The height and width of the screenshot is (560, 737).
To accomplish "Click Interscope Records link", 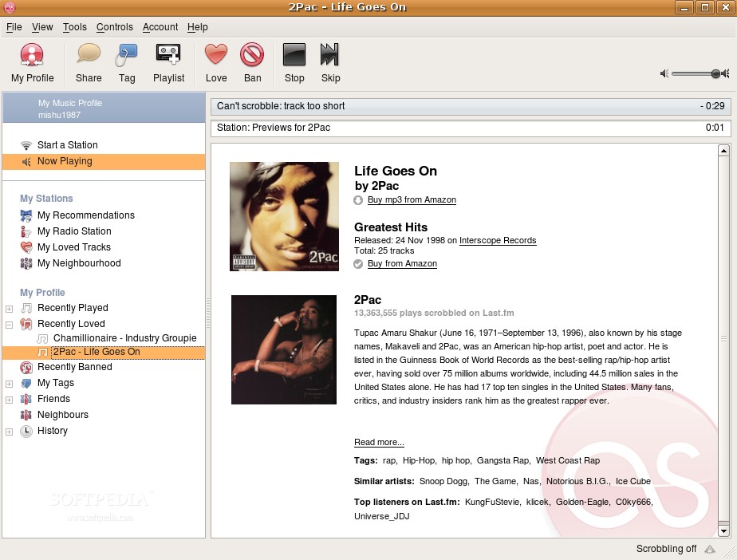I will [498, 240].
